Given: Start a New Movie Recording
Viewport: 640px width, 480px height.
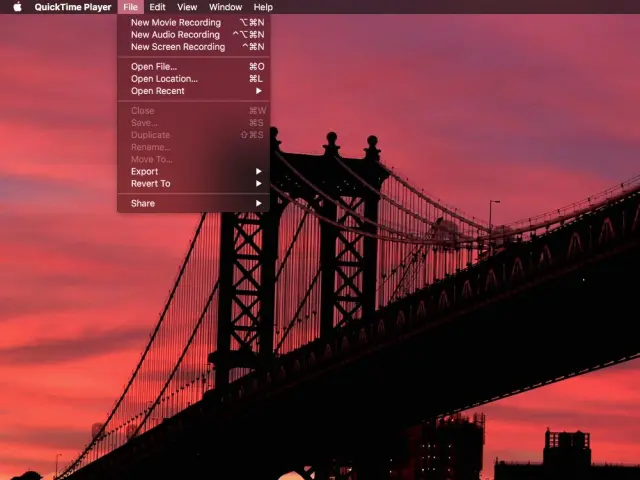Looking at the screenshot, I should [x=193, y=22].
